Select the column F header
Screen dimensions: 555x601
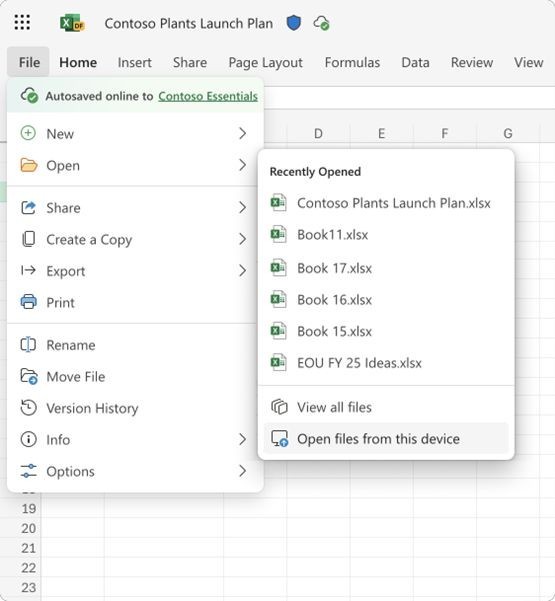click(x=445, y=133)
